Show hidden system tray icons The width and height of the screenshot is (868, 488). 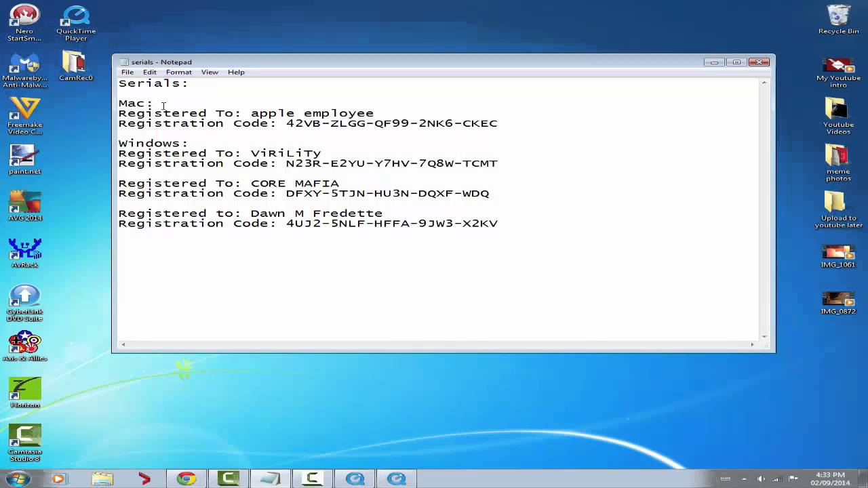(x=744, y=479)
